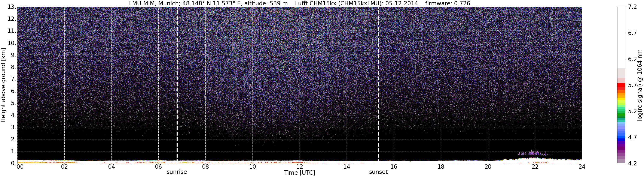This screenshot has height=177, width=644.
Task: Click the x-axis tick label '06'
Action: (x=159, y=167)
